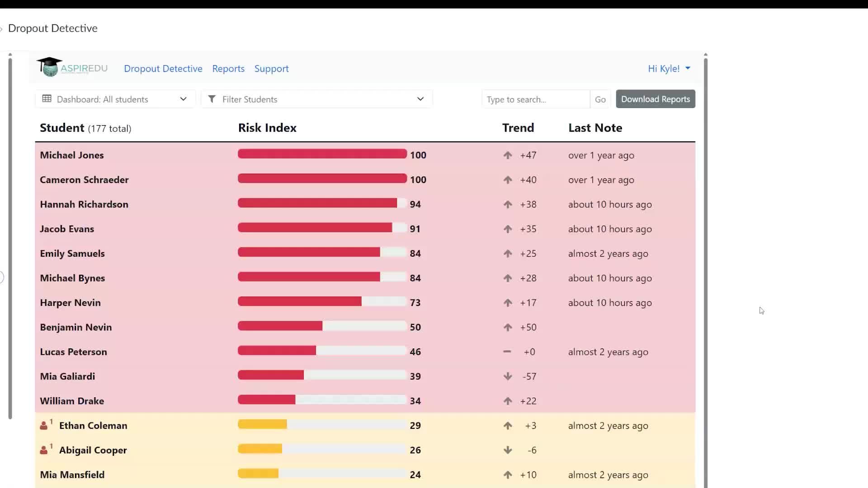Click Michael Jones's risk index bar
The height and width of the screenshot is (488, 868).
[322, 154]
